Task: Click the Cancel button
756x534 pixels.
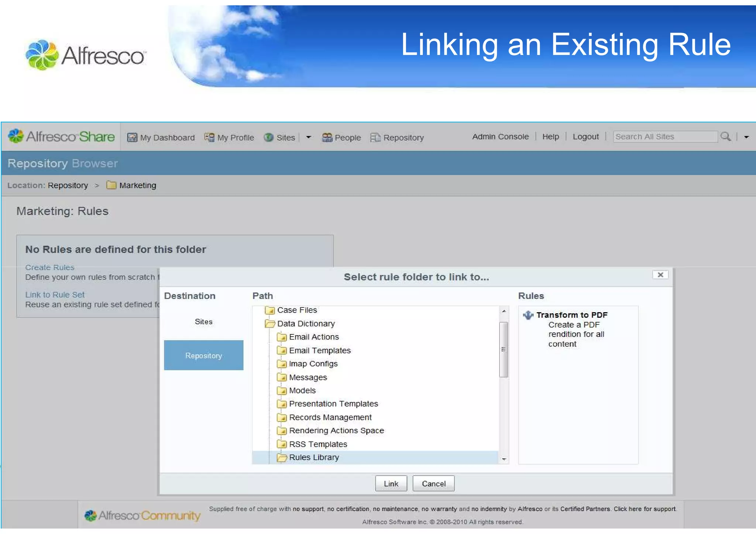Action: pyautogui.click(x=433, y=483)
